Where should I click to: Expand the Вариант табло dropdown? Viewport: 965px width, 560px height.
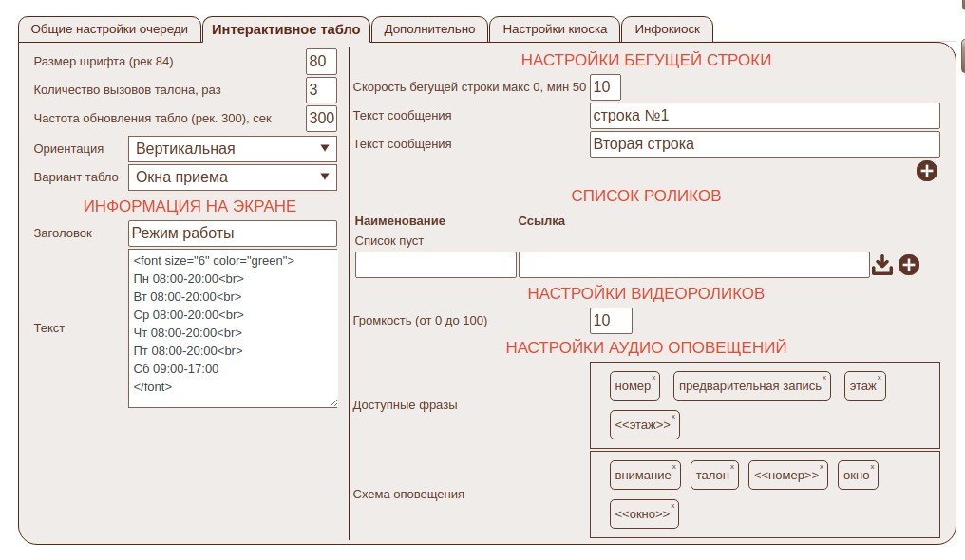click(x=232, y=177)
